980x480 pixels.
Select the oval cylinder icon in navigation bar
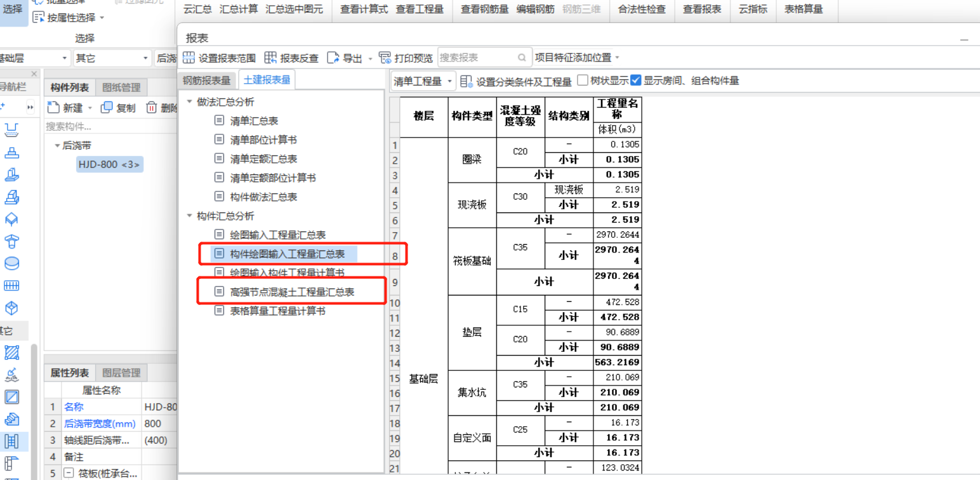pyautogui.click(x=11, y=263)
